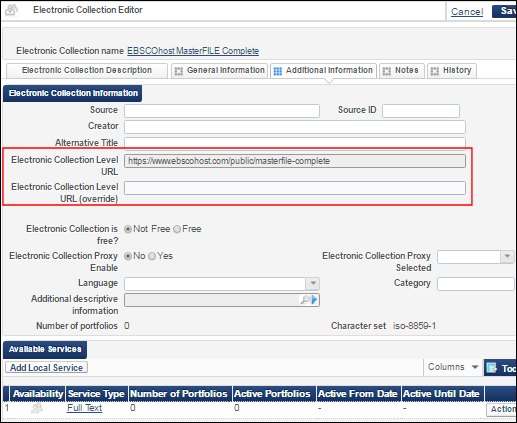Switch to the General Information tab
Screen dimensions: 517x423
tap(219, 70)
